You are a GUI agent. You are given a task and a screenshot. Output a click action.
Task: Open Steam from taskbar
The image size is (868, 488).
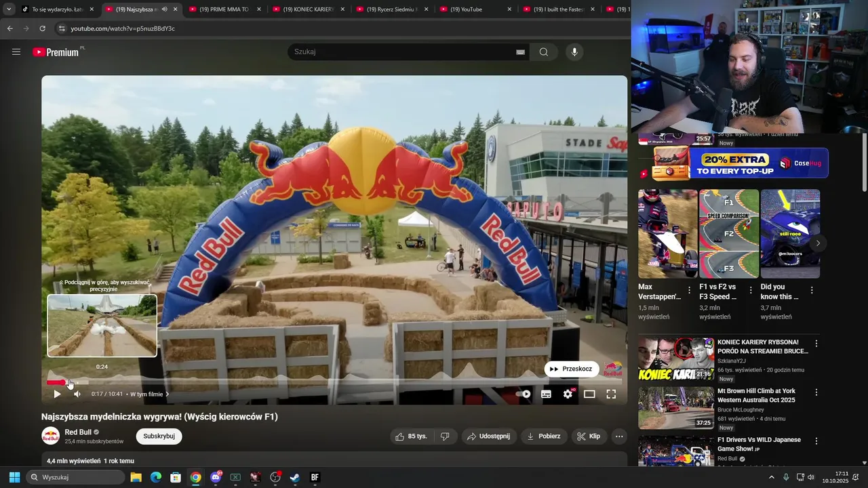point(295,477)
